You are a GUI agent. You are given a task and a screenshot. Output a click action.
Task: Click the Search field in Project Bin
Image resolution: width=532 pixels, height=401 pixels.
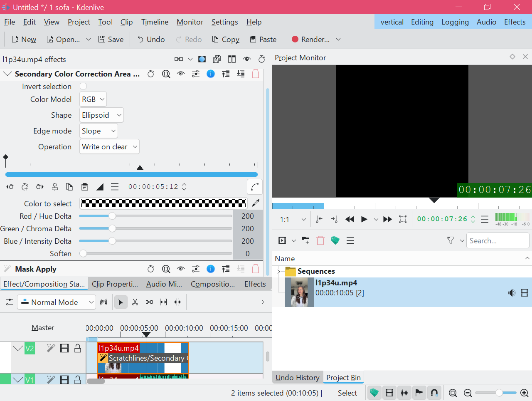pos(497,240)
